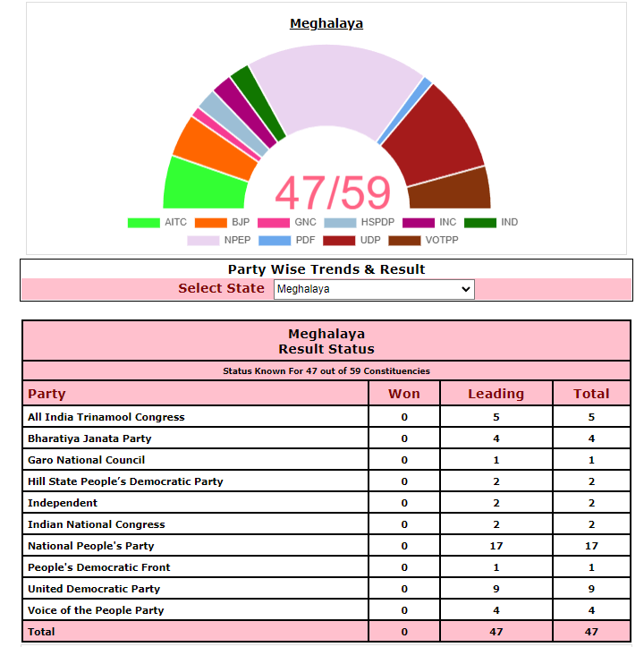This screenshot has width=644, height=647.
Task: Click the brown VOTPP chart segment
Action: tap(452, 190)
